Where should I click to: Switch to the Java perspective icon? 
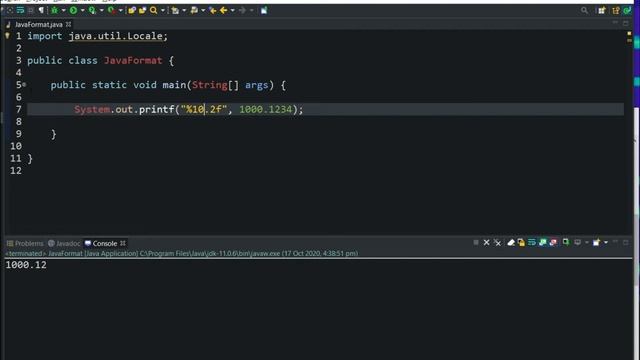coord(616,10)
